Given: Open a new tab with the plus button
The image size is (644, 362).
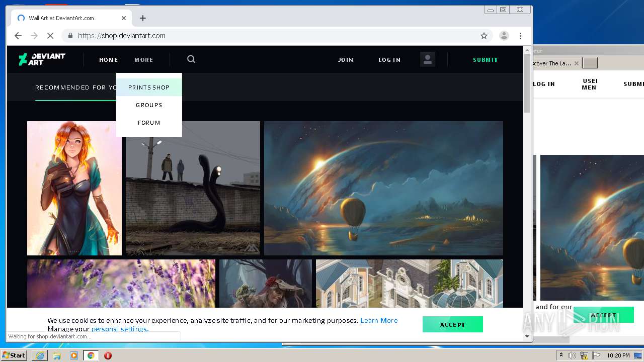Looking at the screenshot, I should (x=143, y=18).
